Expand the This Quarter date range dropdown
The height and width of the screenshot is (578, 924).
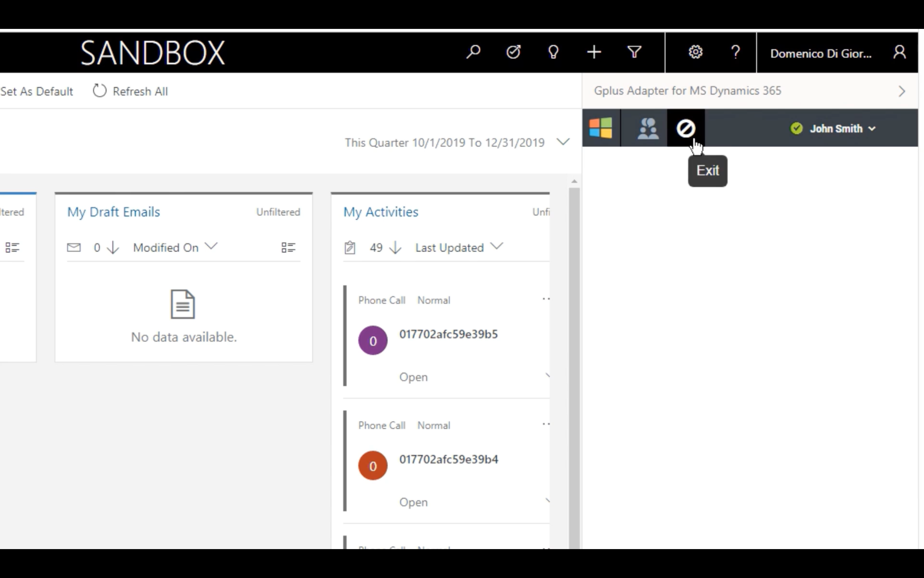pos(563,142)
